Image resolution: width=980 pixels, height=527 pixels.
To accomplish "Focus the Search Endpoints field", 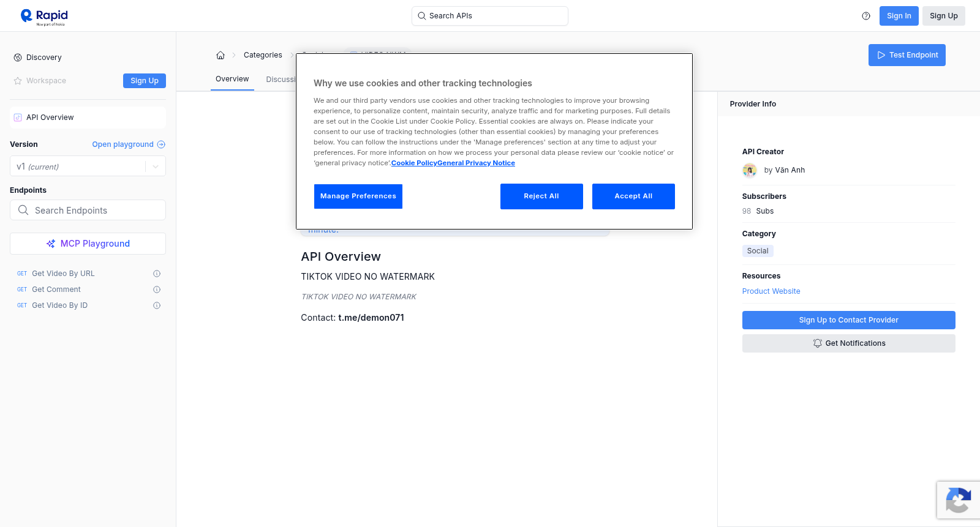I will pos(88,210).
